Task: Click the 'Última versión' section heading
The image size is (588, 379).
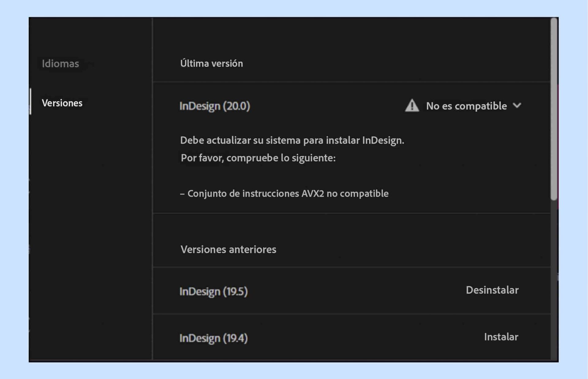Action: click(x=211, y=63)
